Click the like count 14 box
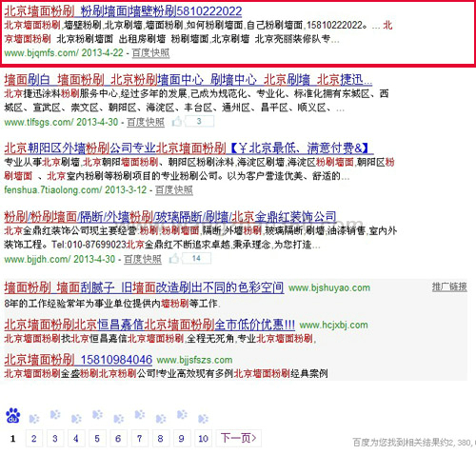 pyautogui.click(x=196, y=259)
